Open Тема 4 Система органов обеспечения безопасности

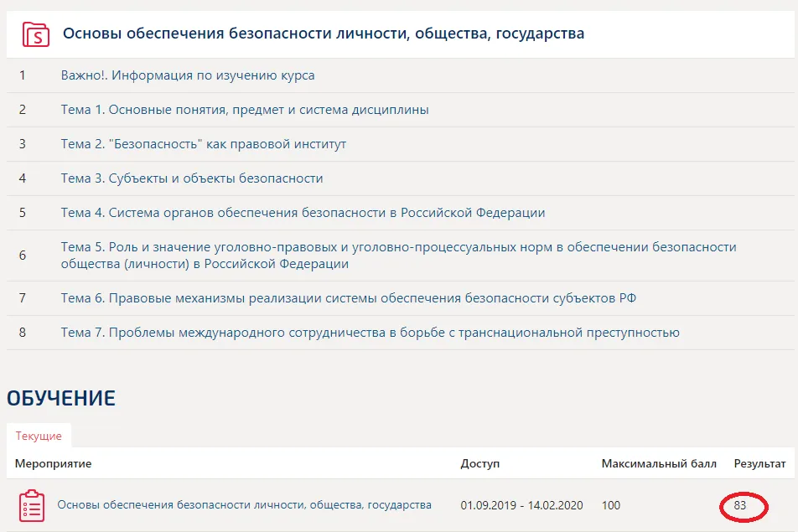[303, 213]
